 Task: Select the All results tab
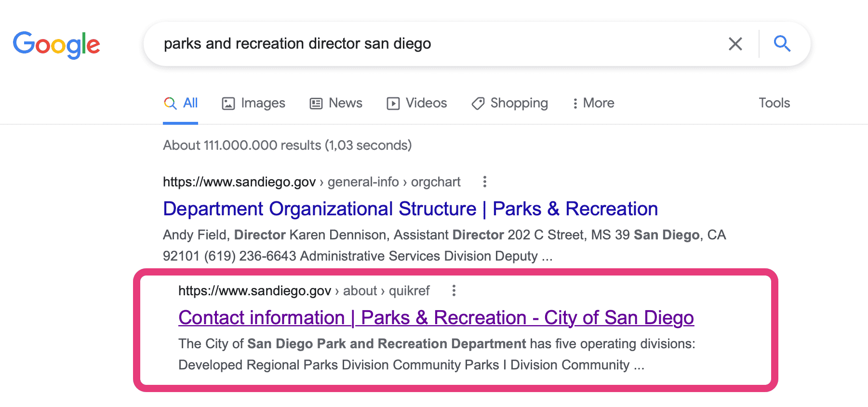pos(181,103)
